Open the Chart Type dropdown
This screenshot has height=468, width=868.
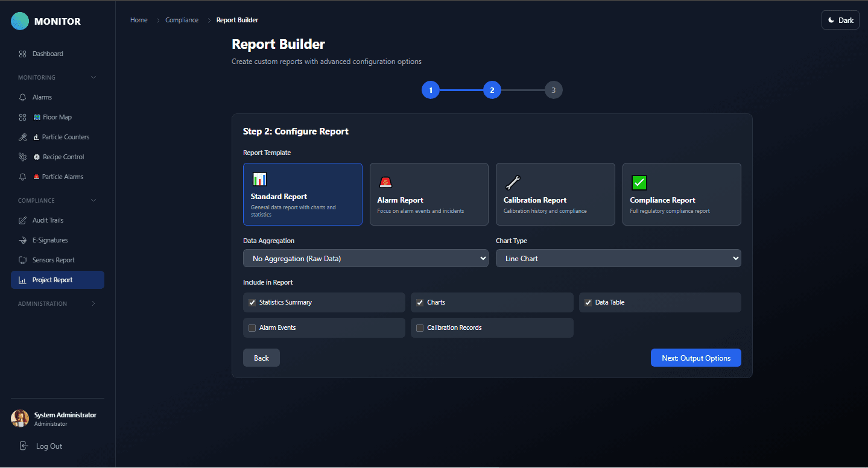pyautogui.click(x=618, y=258)
